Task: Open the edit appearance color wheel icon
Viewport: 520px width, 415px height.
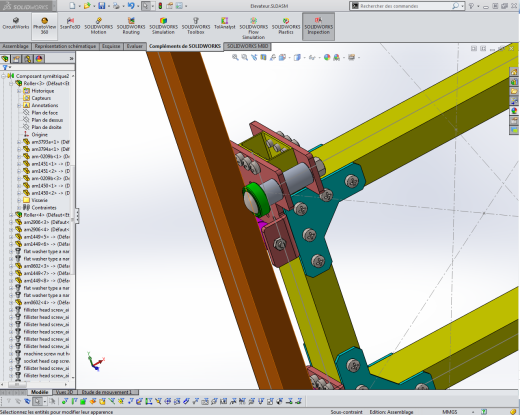Action: [x=327, y=57]
